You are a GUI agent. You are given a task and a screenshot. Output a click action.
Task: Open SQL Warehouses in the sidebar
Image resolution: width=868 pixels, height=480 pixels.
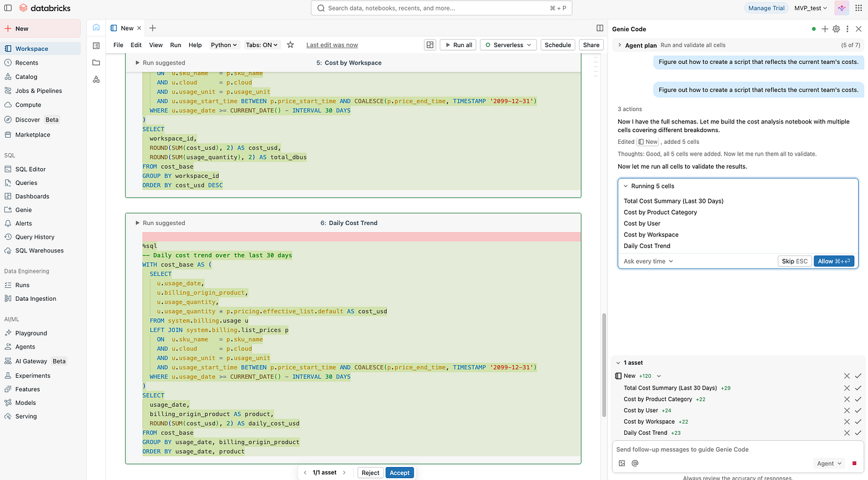(40, 251)
